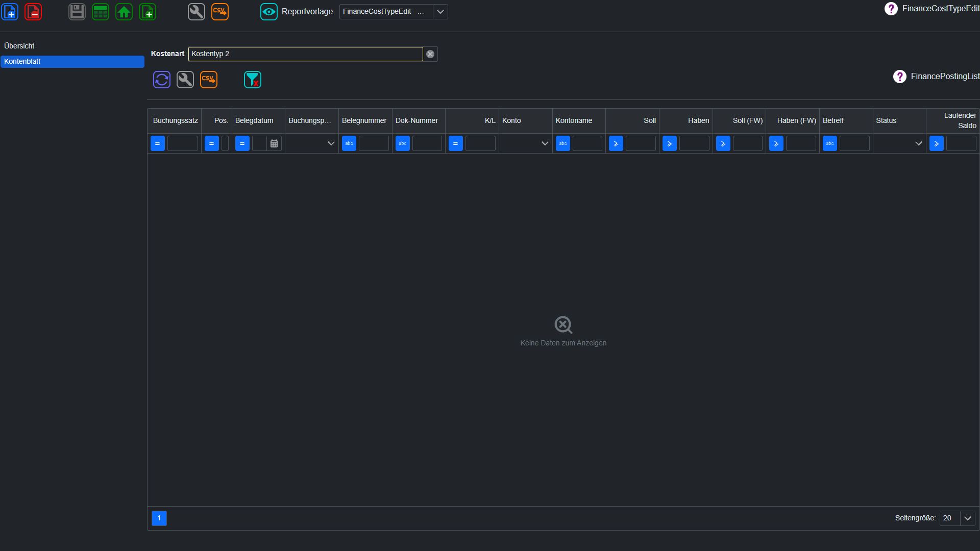Click the green table grid icon
The height and width of the screenshot is (551, 980).
(101, 12)
